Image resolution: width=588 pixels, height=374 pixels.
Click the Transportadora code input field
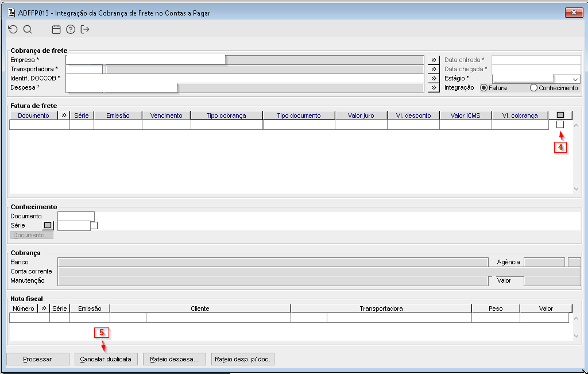coord(84,69)
